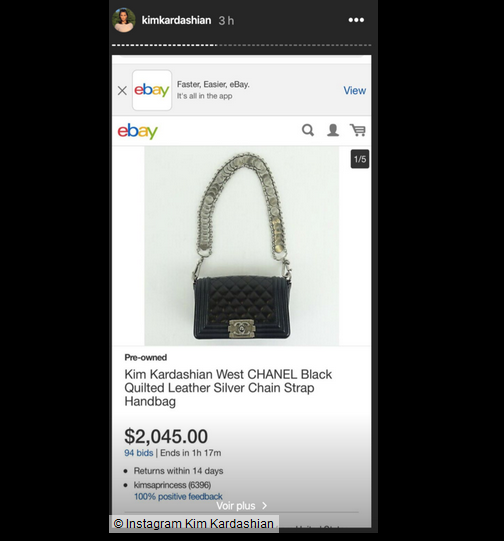This screenshot has height=541, width=504.
Task: Tap the Voir plus label
Action: [x=236, y=506]
